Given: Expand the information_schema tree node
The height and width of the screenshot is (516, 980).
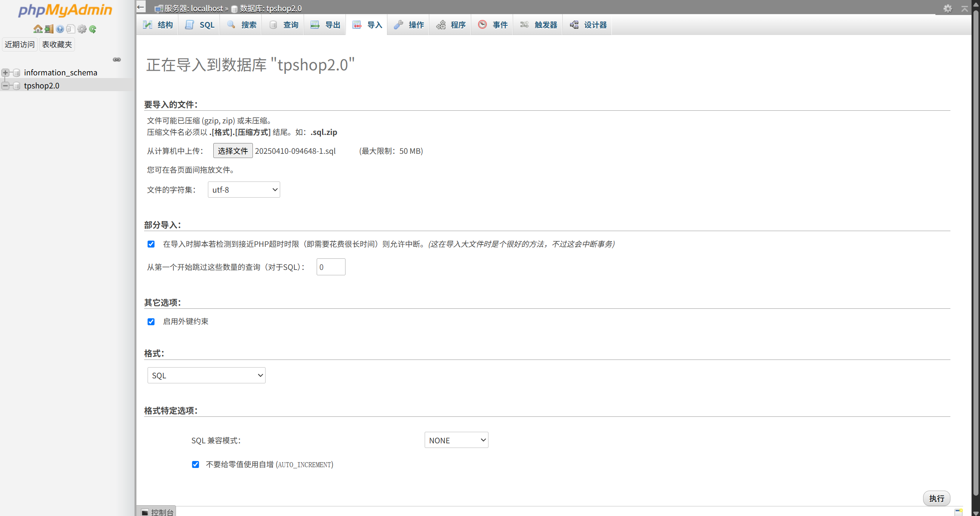Looking at the screenshot, I should (5, 73).
